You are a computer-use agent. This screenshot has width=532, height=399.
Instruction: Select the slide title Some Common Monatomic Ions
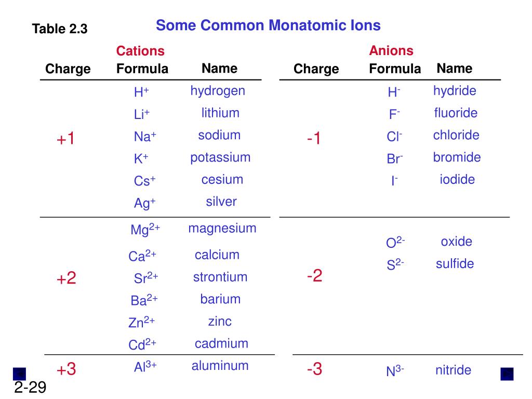[x=268, y=25]
